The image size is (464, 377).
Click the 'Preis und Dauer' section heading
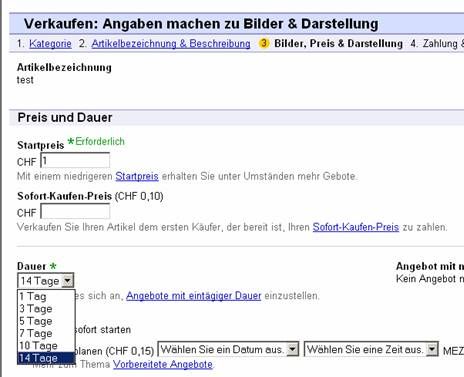coord(65,117)
